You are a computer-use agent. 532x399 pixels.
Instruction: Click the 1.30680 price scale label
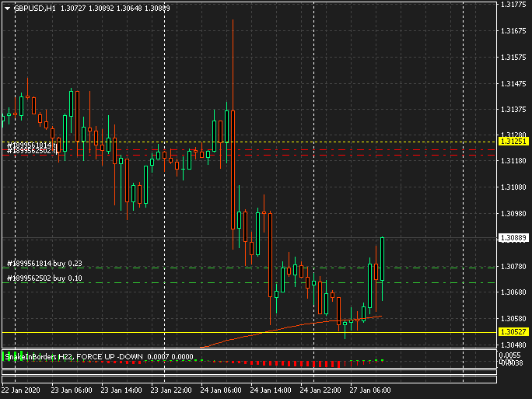(x=513, y=292)
